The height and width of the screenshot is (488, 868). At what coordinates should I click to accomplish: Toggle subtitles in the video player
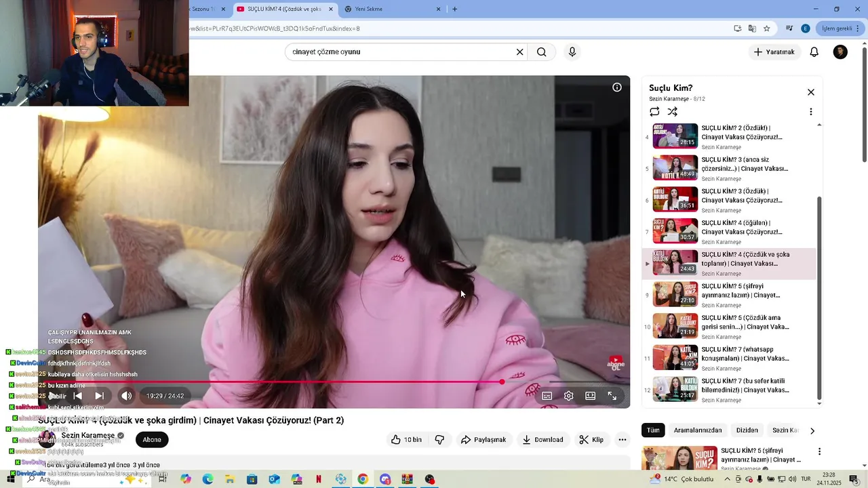[547, 396]
